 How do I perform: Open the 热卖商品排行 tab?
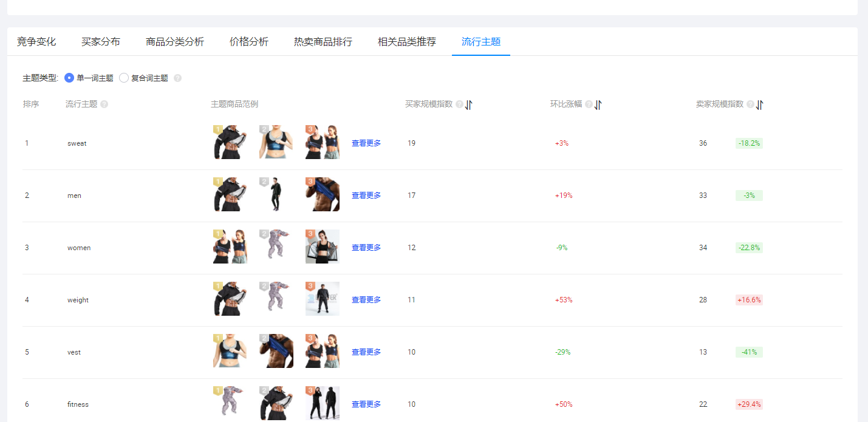tap(323, 41)
